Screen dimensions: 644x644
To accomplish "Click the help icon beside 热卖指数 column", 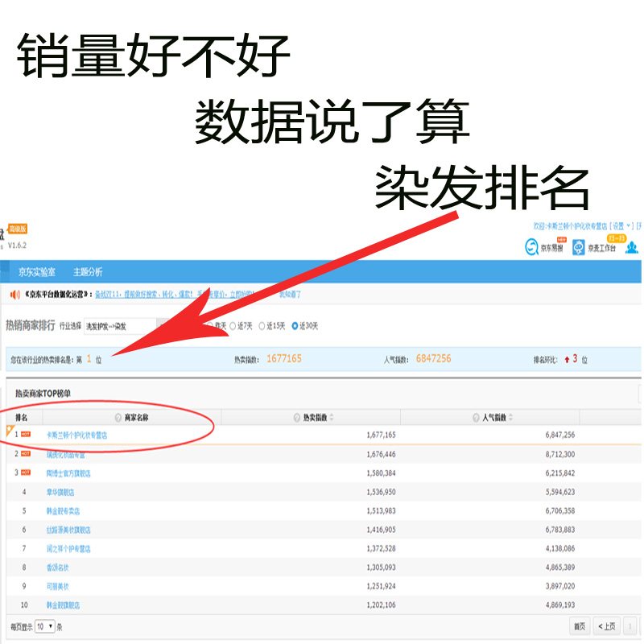I will point(297,418).
